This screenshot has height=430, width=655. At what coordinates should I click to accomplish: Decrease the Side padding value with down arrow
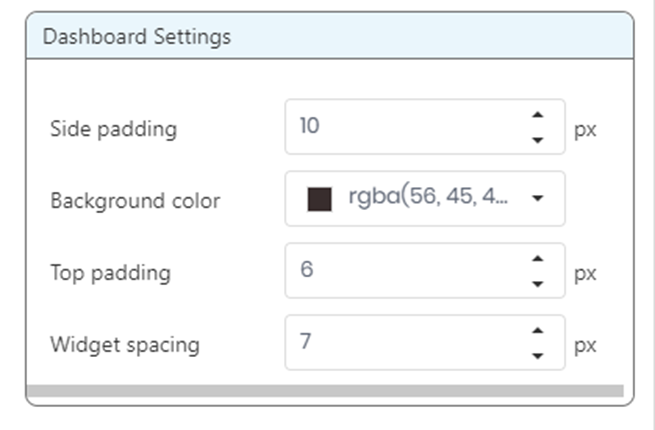(538, 140)
